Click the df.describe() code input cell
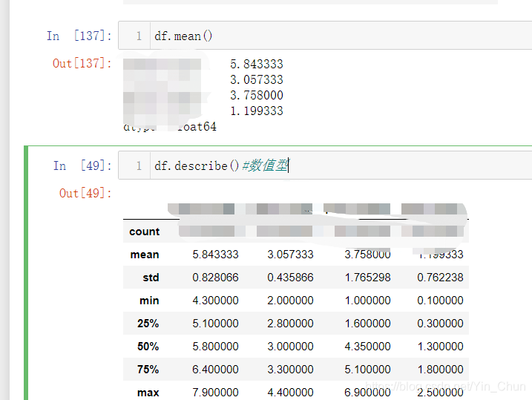 [325, 165]
